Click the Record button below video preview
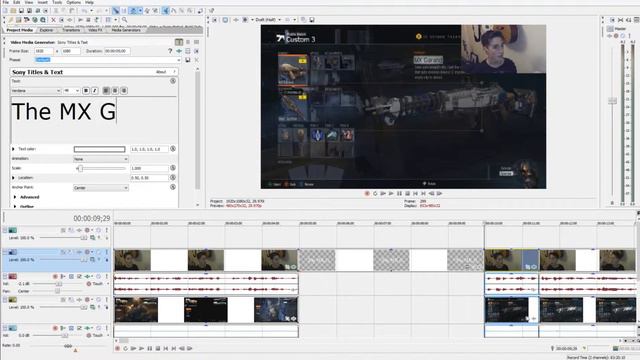Screen dimensions: 640x360 coord(367,193)
